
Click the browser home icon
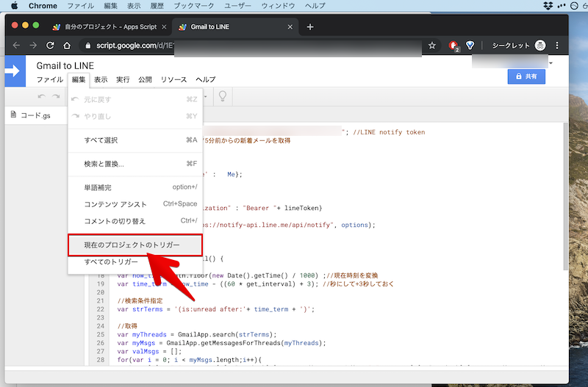tap(67, 46)
